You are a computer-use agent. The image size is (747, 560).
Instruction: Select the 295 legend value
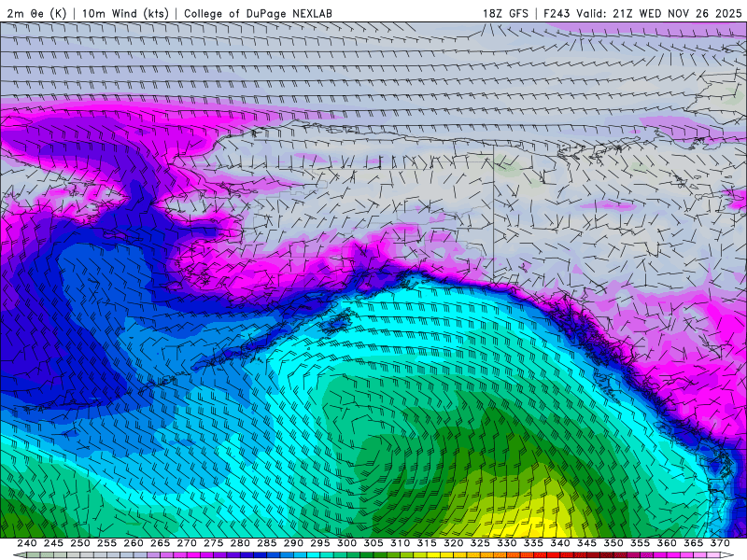tap(320, 543)
